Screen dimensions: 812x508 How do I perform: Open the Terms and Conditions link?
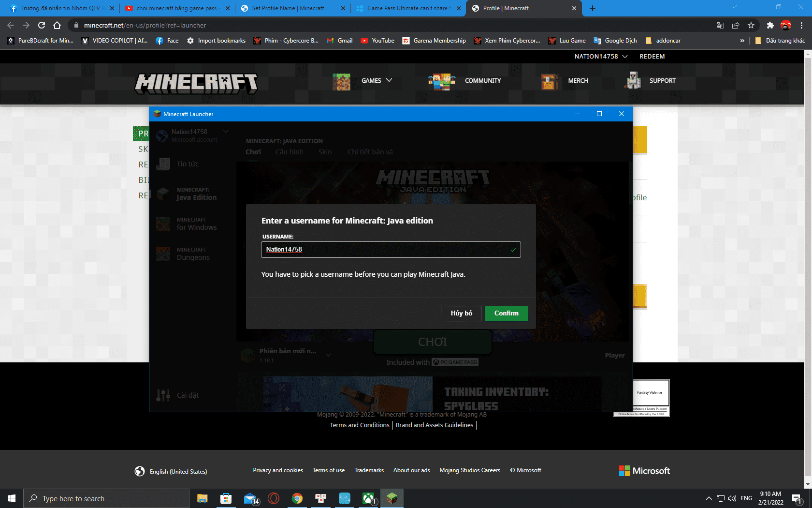click(x=360, y=425)
